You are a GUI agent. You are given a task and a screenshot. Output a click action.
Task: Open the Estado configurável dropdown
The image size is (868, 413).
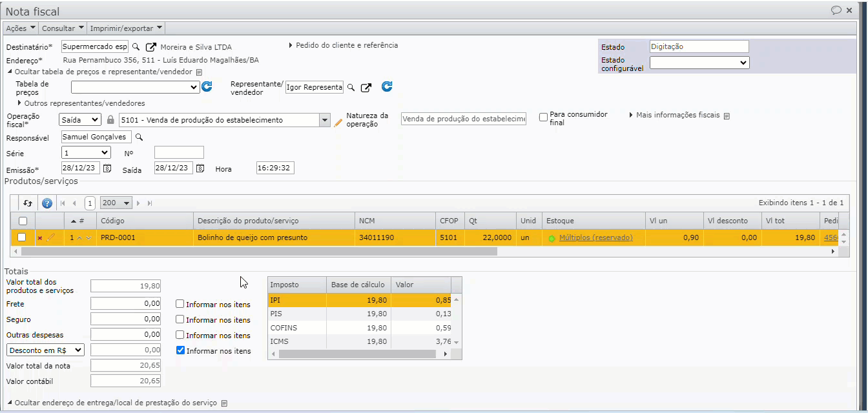coord(699,63)
